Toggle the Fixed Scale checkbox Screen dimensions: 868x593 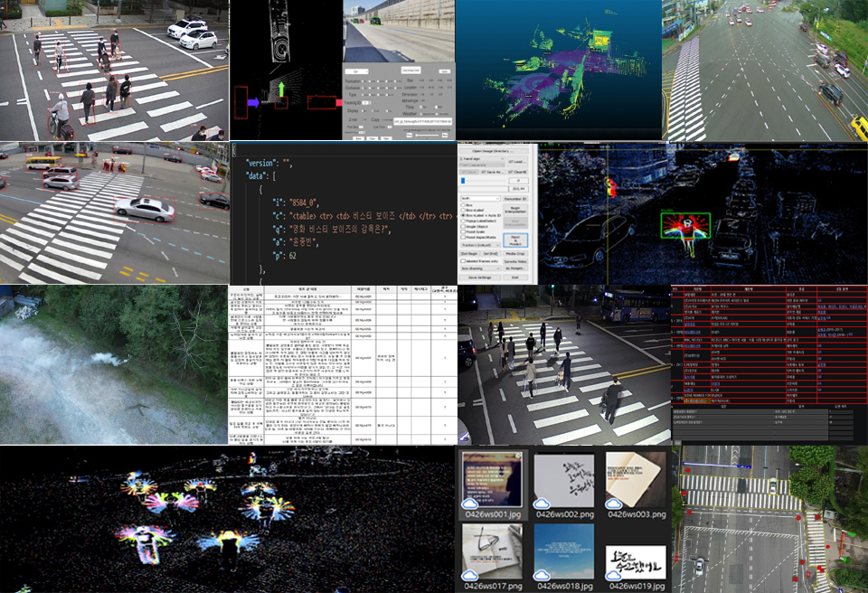click(463, 231)
